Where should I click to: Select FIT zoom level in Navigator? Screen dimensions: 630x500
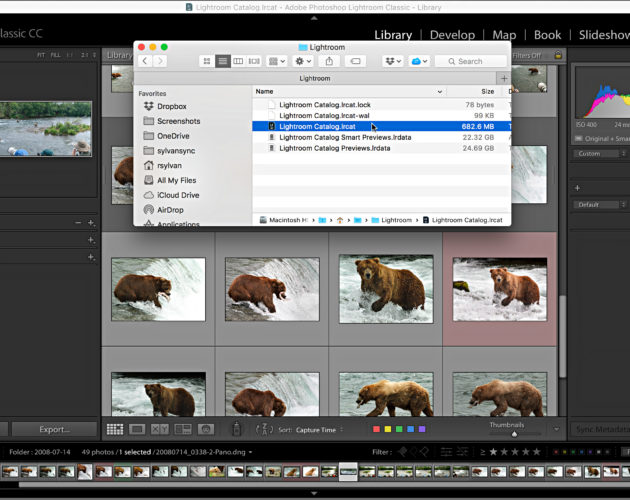[41, 55]
